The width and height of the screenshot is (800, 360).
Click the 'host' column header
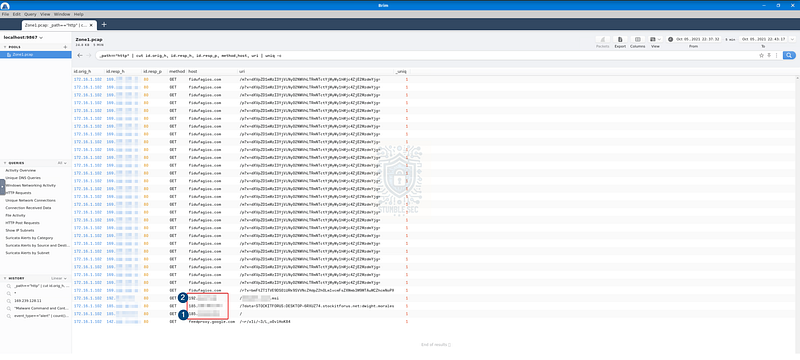[193, 71]
